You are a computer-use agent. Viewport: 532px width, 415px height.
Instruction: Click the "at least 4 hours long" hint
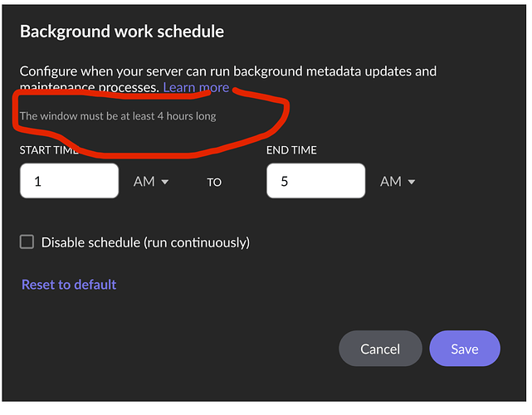pos(117,116)
